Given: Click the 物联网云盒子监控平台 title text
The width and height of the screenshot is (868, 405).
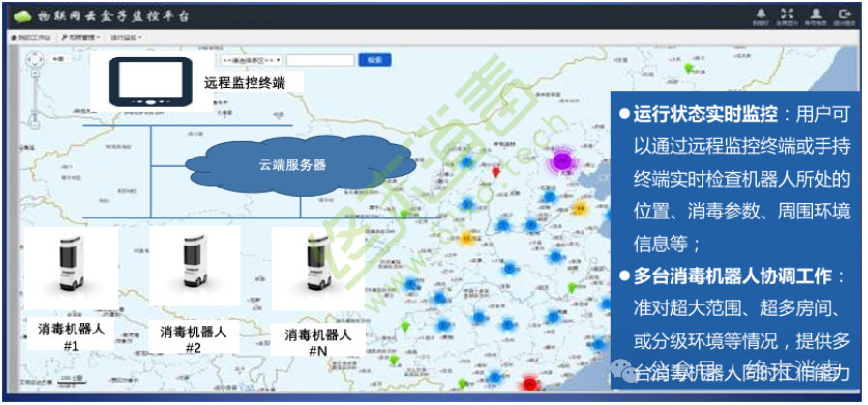Looking at the screenshot, I should click(114, 16).
